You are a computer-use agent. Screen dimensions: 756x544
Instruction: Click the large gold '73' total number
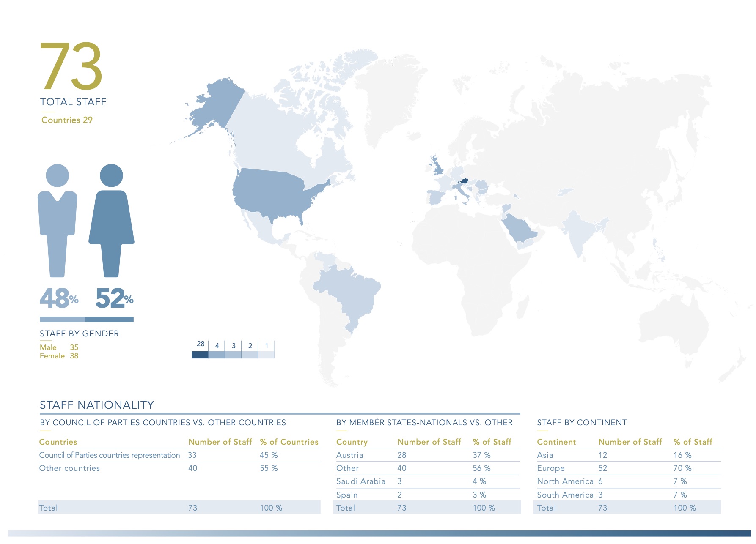click(71, 66)
